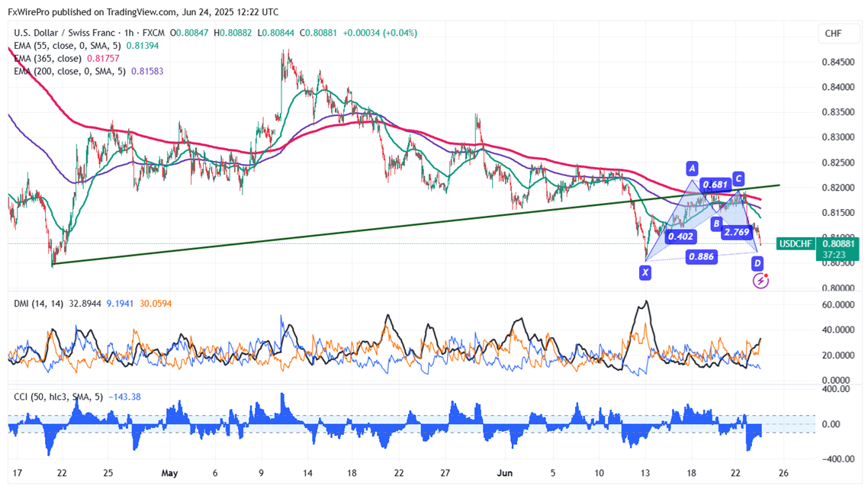Image resolution: width=868 pixels, height=489 pixels.
Task: Click the H0.80882 high price value
Action: pos(233,33)
